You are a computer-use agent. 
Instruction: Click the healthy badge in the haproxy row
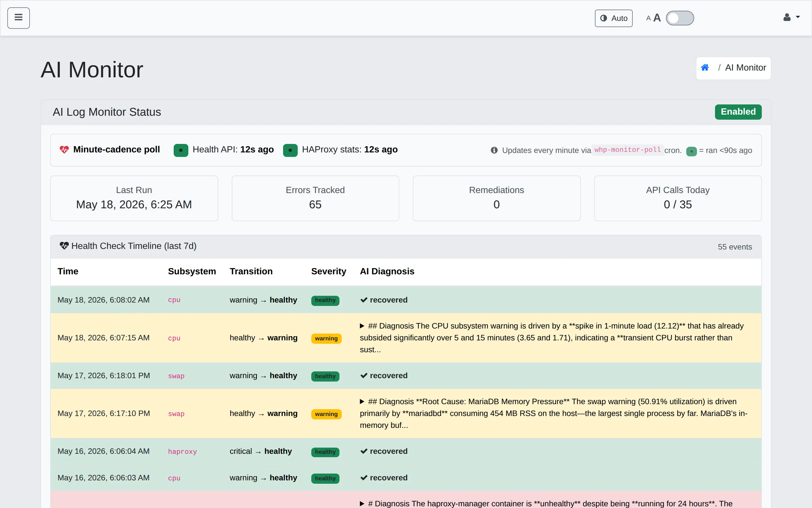[325, 452]
